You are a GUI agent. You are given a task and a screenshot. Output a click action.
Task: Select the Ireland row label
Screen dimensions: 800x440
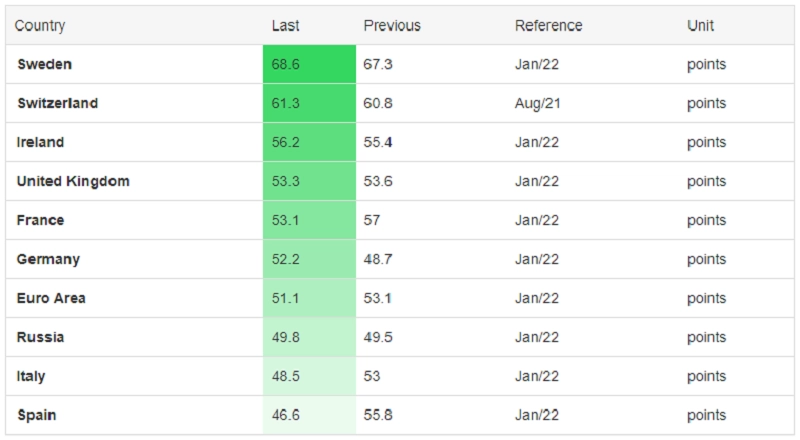coord(40,142)
